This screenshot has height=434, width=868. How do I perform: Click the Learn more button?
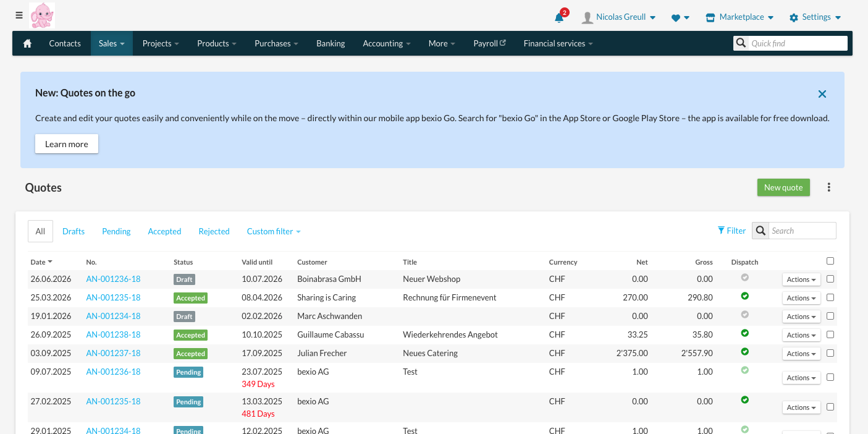click(67, 144)
